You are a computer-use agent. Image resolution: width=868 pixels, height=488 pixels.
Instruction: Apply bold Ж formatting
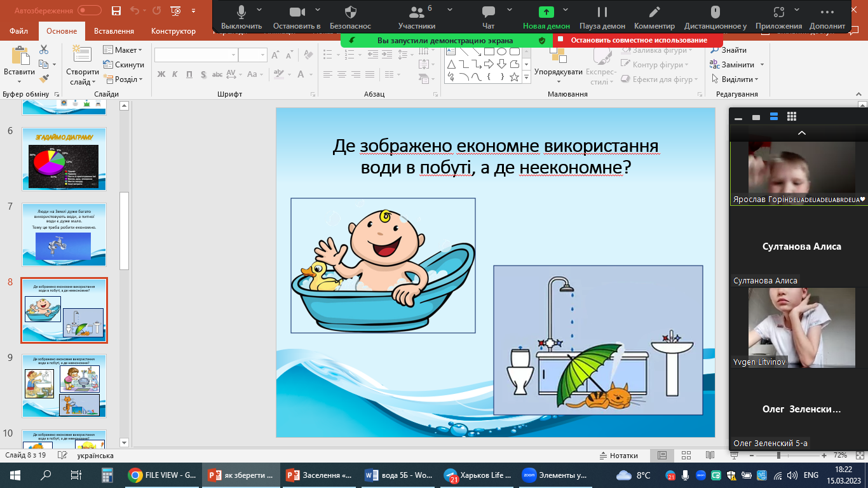click(x=161, y=74)
